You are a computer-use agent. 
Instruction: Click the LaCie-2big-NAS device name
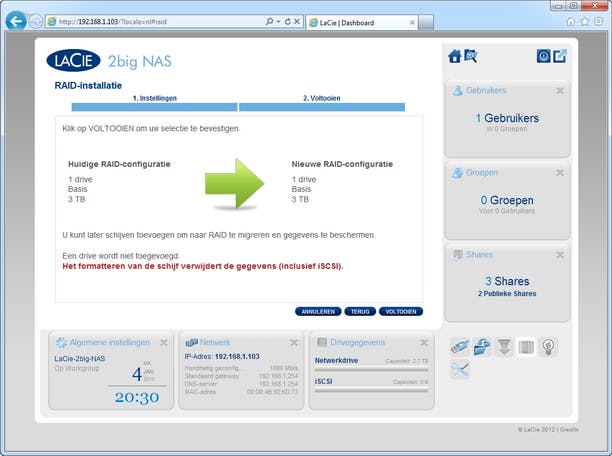80,359
